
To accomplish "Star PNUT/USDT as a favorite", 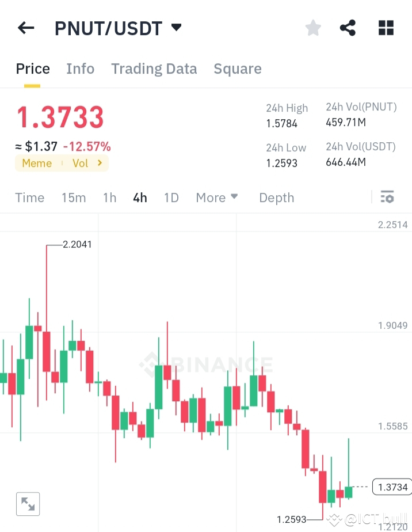I will click(x=312, y=27).
